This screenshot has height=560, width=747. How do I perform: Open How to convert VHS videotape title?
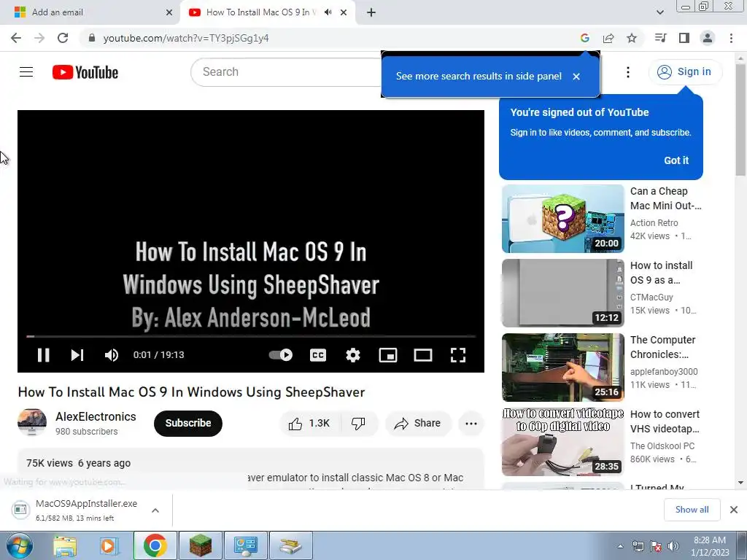click(665, 421)
